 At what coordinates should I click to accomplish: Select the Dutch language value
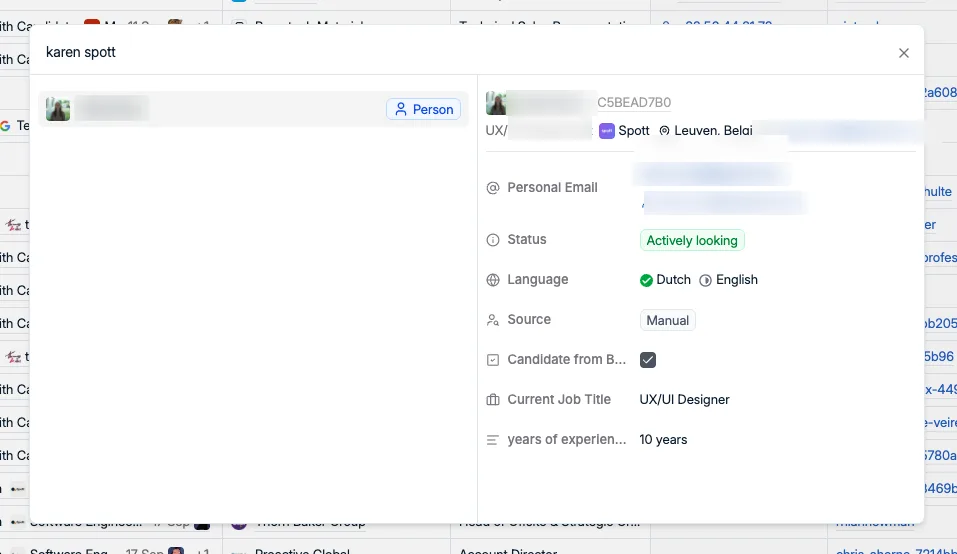click(x=673, y=279)
